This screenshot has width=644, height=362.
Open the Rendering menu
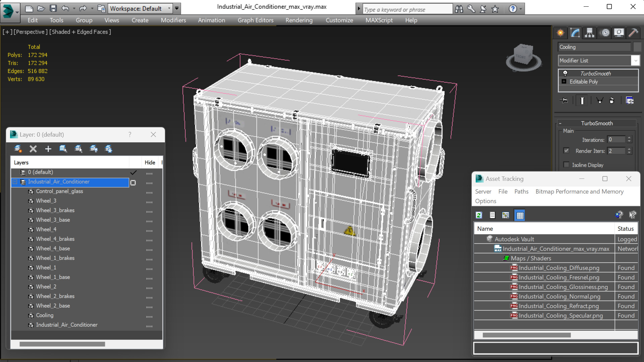(299, 20)
